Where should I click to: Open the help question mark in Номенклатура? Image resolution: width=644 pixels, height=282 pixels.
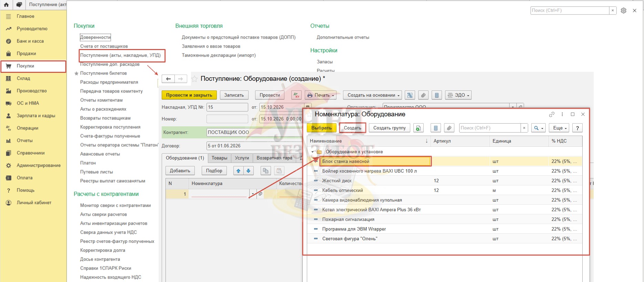[x=577, y=128]
